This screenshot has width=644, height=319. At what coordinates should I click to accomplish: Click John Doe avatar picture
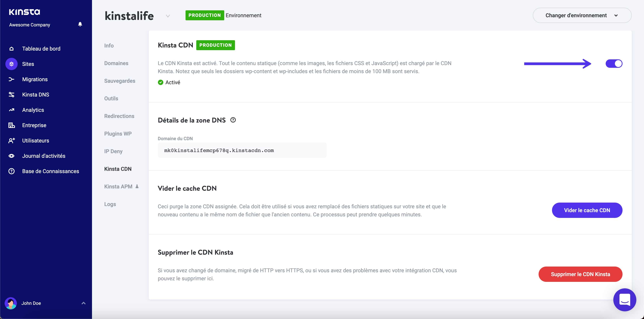[x=11, y=303]
